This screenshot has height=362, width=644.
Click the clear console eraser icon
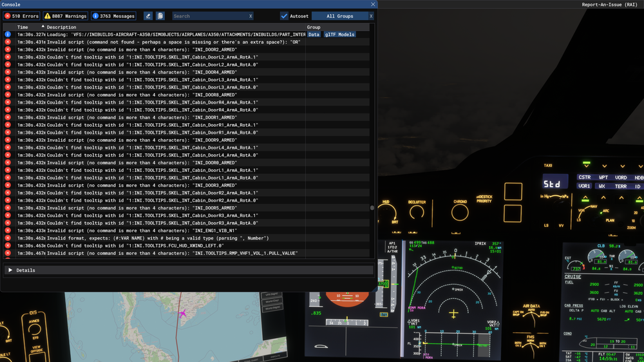click(x=148, y=16)
